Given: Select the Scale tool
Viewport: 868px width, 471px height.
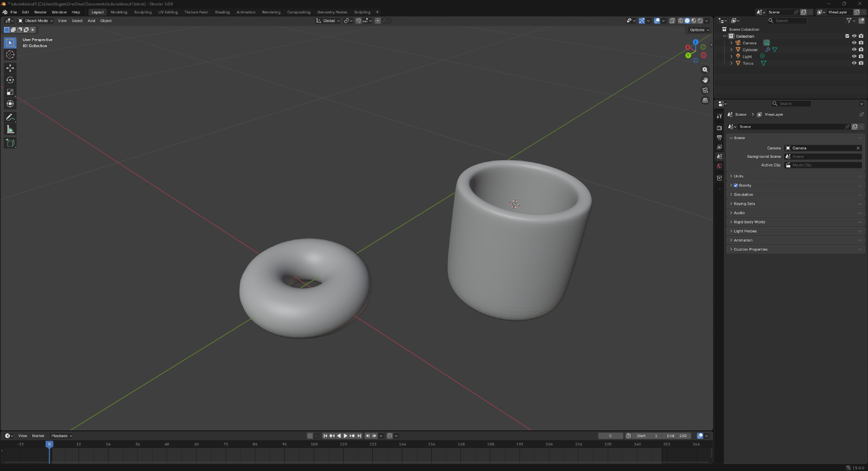Looking at the screenshot, I should [x=10, y=92].
